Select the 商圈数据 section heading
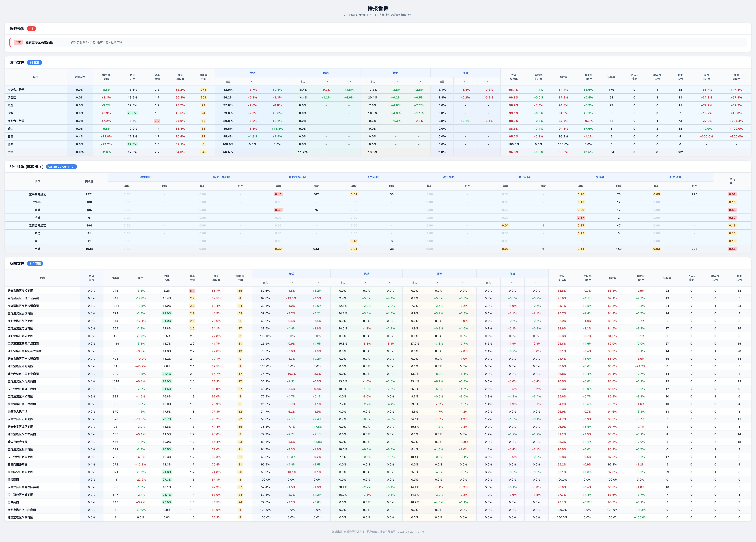This screenshot has height=542, width=756. [x=17, y=264]
